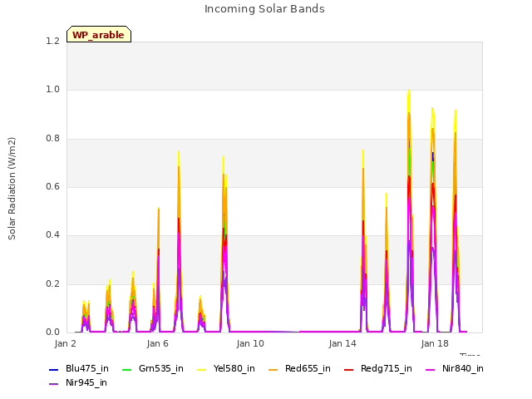
Task: Click the 0.2 y-axis tick label
Action: [x=52, y=284]
